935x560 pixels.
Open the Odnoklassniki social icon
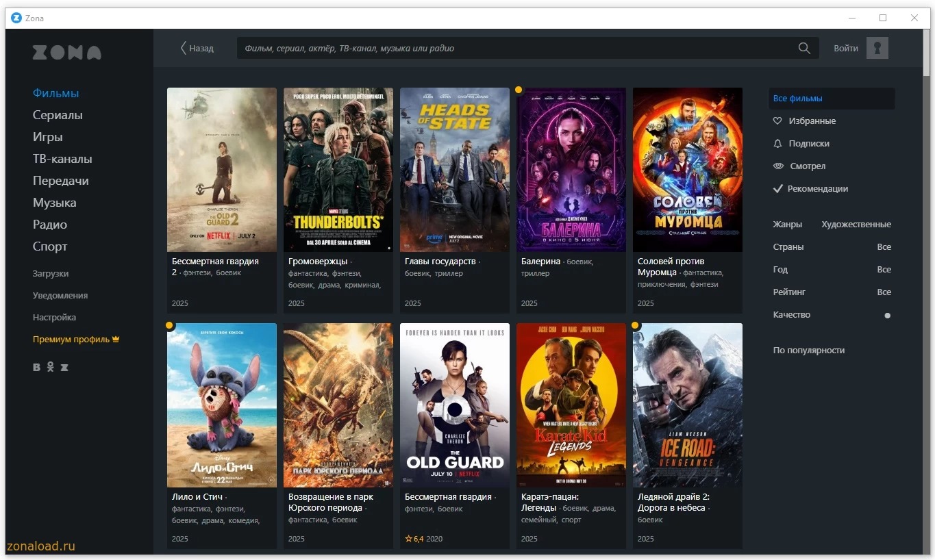[x=50, y=368]
